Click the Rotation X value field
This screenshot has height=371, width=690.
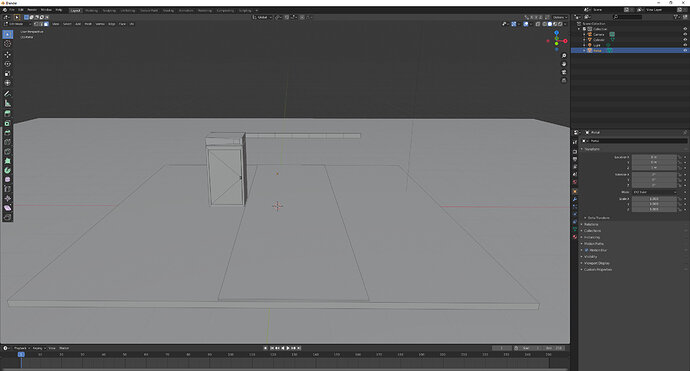(654, 175)
